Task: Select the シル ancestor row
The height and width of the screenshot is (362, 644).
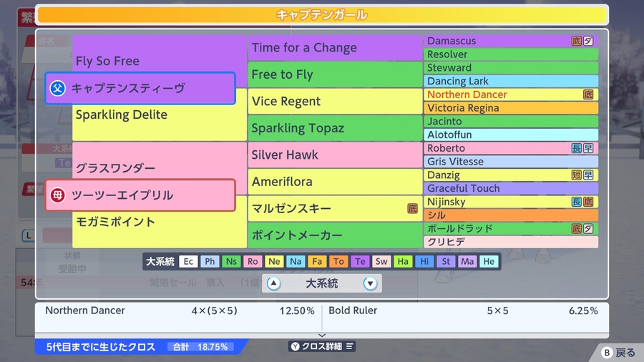Action: [511, 215]
